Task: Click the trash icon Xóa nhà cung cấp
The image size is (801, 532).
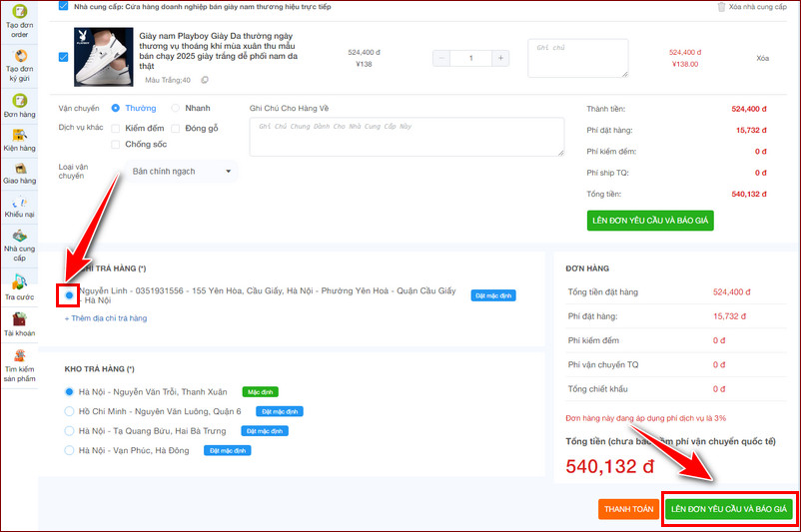Action: (x=722, y=7)
